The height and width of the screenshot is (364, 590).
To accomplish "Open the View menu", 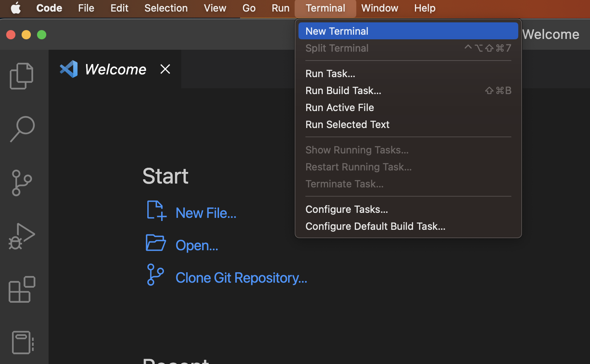I will click(x=215, y=8).
